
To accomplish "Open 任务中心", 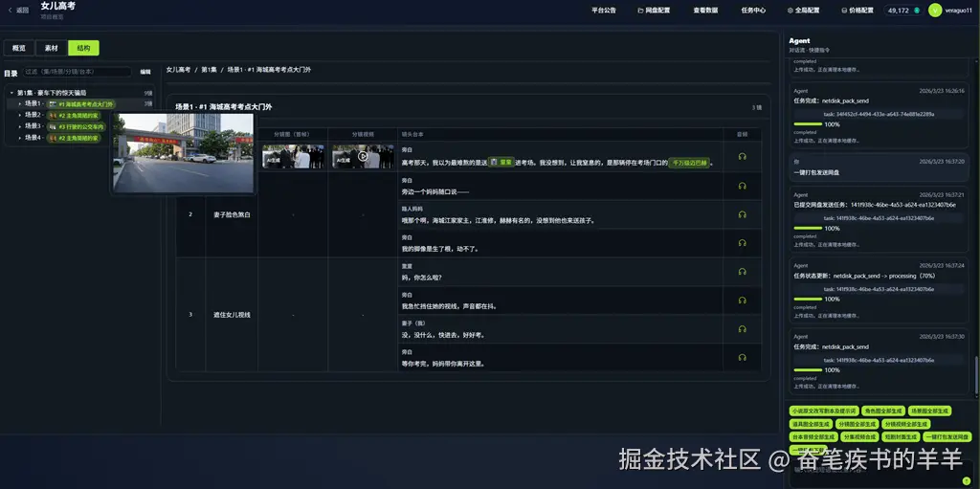I will [753, 10].
